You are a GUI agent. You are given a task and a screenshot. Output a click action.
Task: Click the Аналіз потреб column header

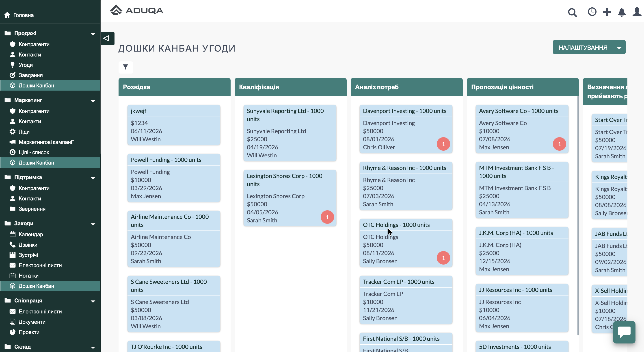coord(406,87)
